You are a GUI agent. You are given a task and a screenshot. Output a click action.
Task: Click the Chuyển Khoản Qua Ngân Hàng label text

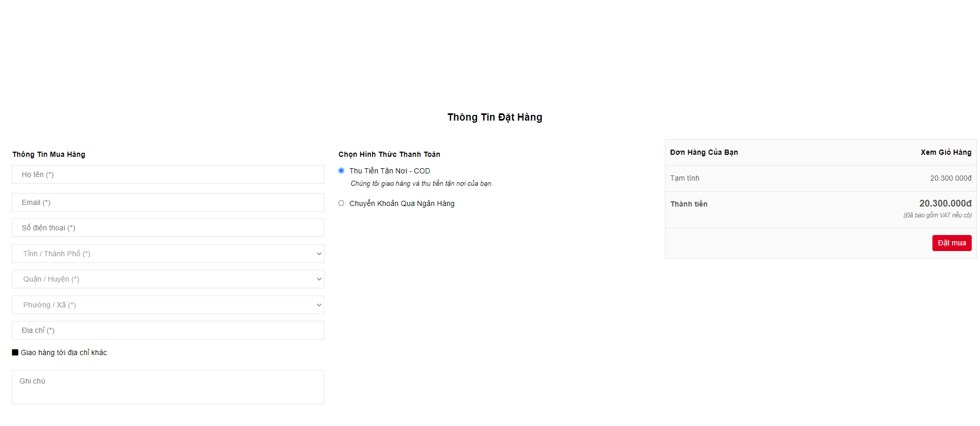(402, 203)
